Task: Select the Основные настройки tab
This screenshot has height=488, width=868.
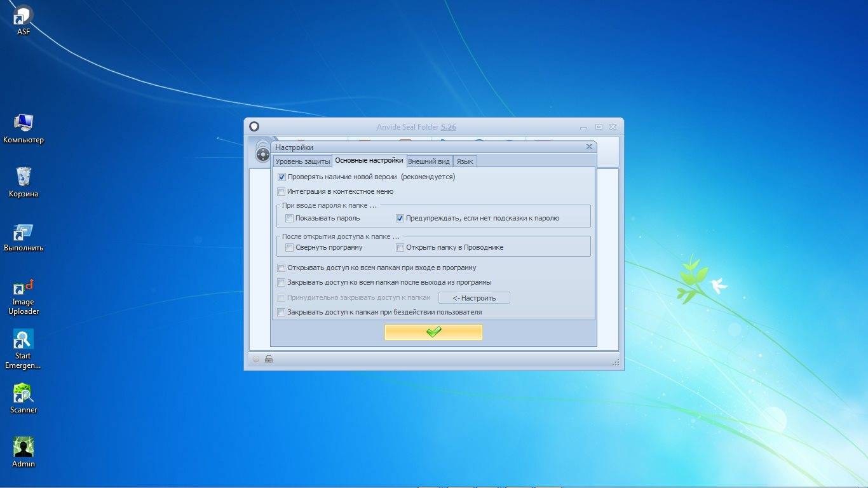Action: pos(369,160)
